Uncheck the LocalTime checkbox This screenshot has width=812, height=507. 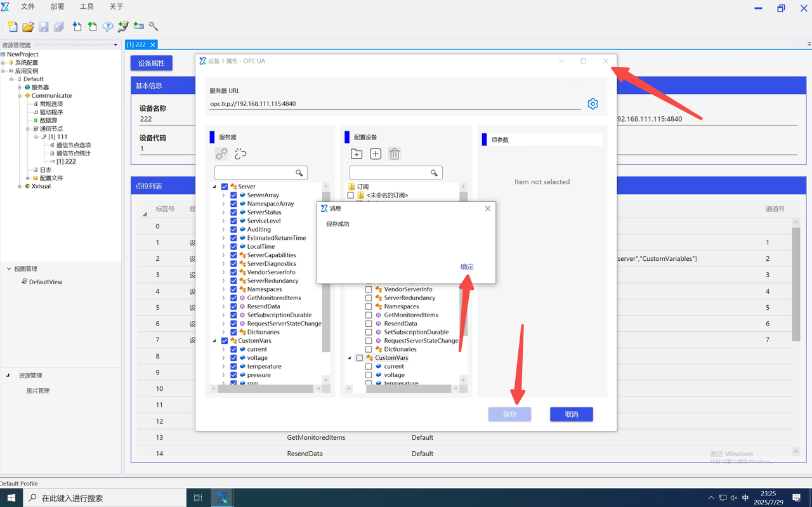point(233,247)
